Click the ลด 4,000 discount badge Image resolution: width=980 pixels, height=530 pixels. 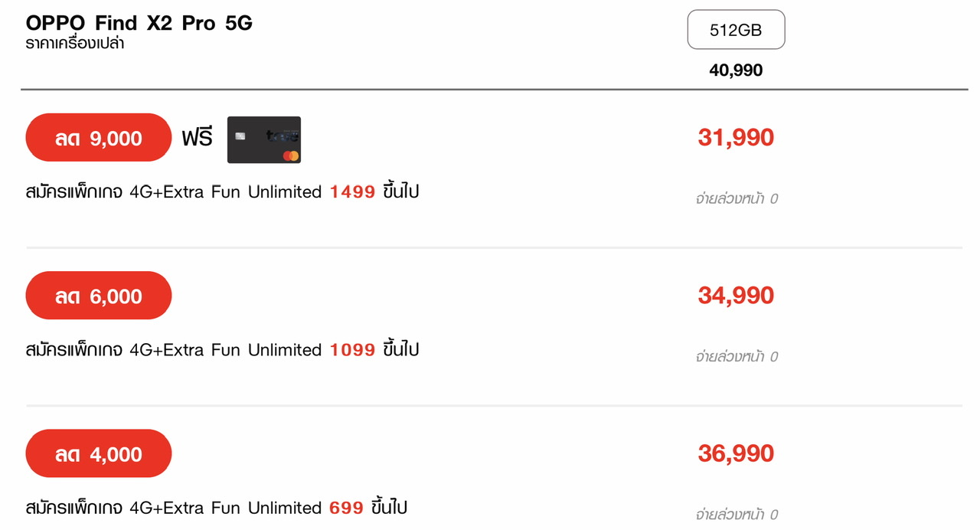pos(99,453)
